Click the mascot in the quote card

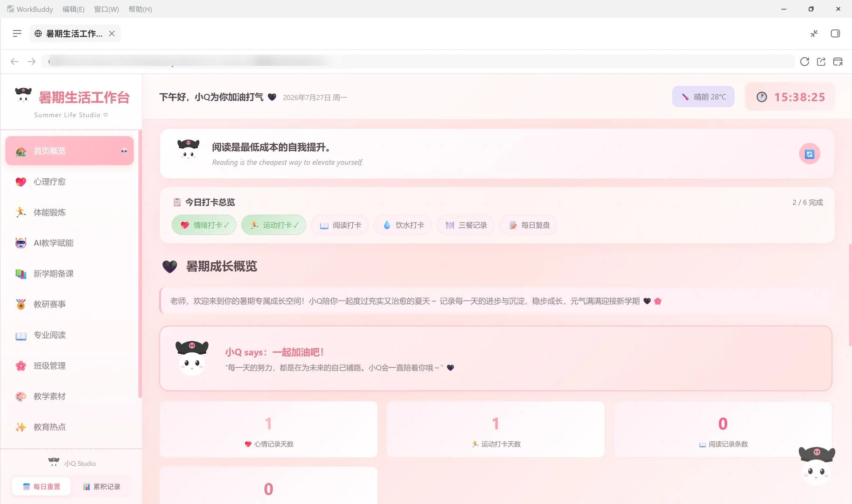(189, 150)
